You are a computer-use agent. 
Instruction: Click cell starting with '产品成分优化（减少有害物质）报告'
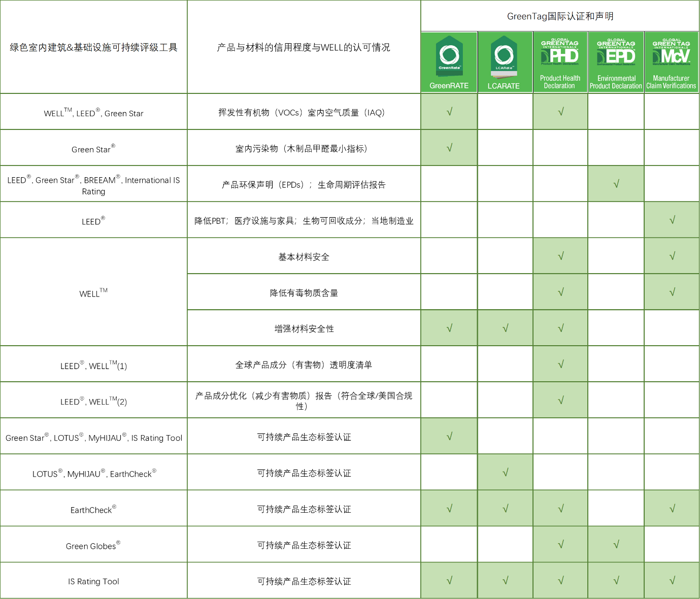coord(304,401)
